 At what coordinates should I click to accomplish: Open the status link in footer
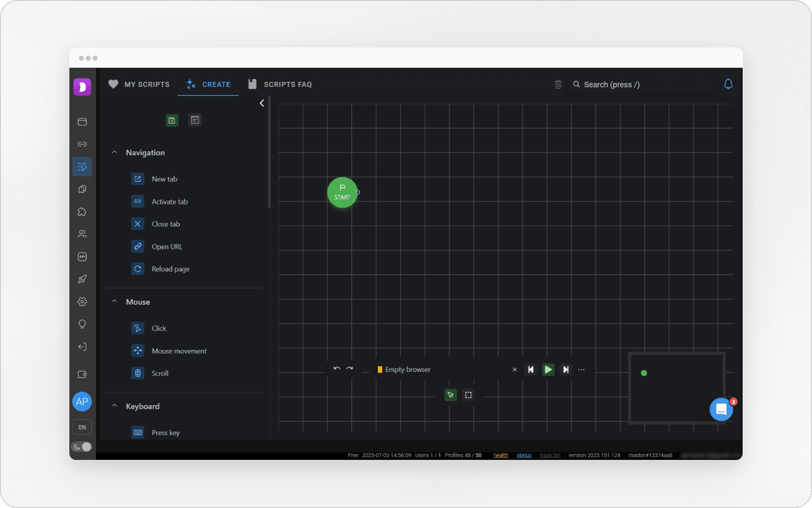[x=524, y=456]
